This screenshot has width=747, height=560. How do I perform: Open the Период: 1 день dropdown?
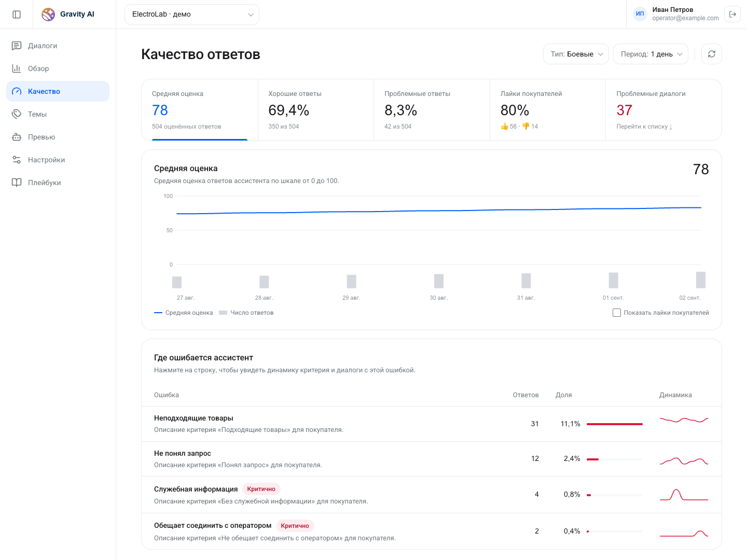(x=651, y=54)
